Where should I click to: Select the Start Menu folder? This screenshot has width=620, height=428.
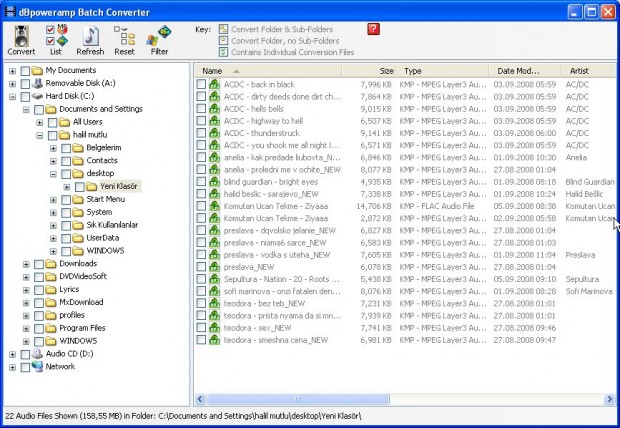pos(106,199)
